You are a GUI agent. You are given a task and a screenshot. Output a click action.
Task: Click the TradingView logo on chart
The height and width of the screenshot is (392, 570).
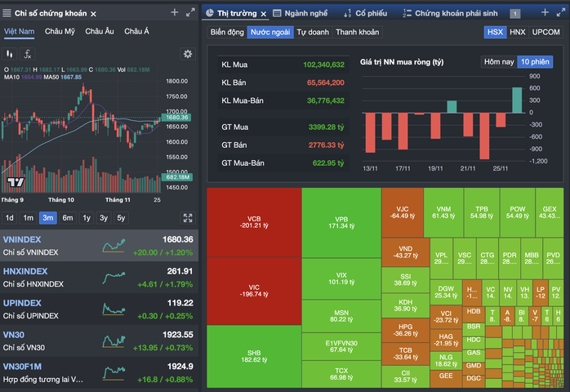pos(14,181)
